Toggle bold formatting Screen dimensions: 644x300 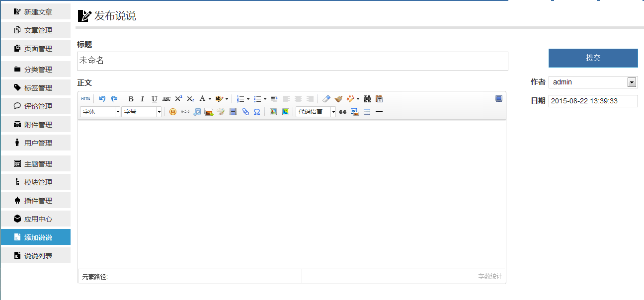tap(131, 99)
